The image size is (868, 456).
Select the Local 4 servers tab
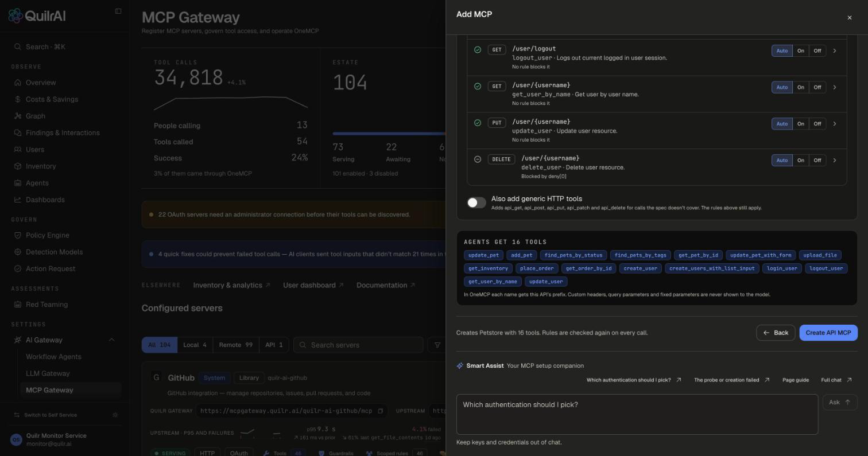coord(195,345)
